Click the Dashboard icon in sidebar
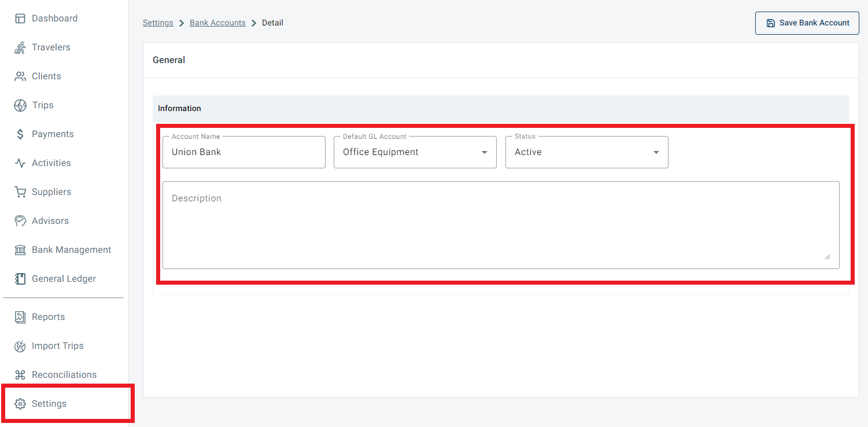 click(20, 19)
